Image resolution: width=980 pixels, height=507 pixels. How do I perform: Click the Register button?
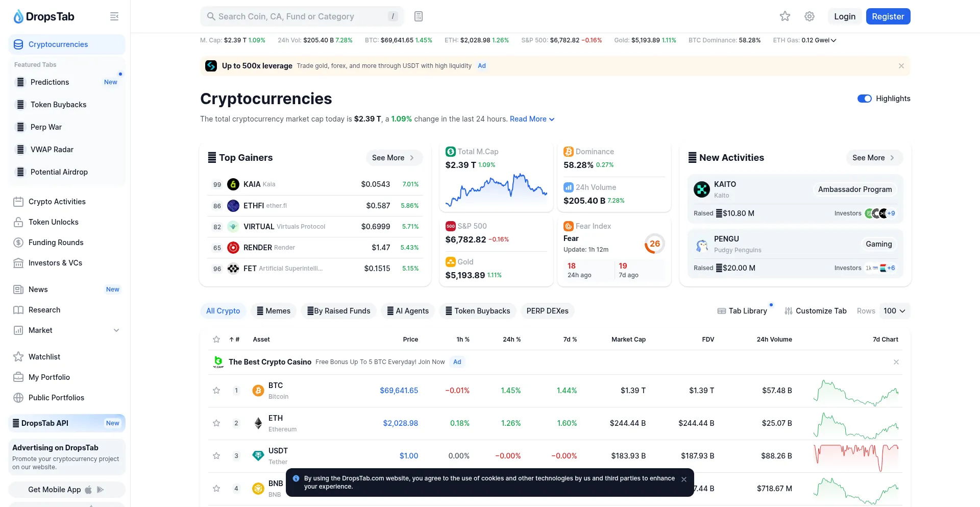888,16
